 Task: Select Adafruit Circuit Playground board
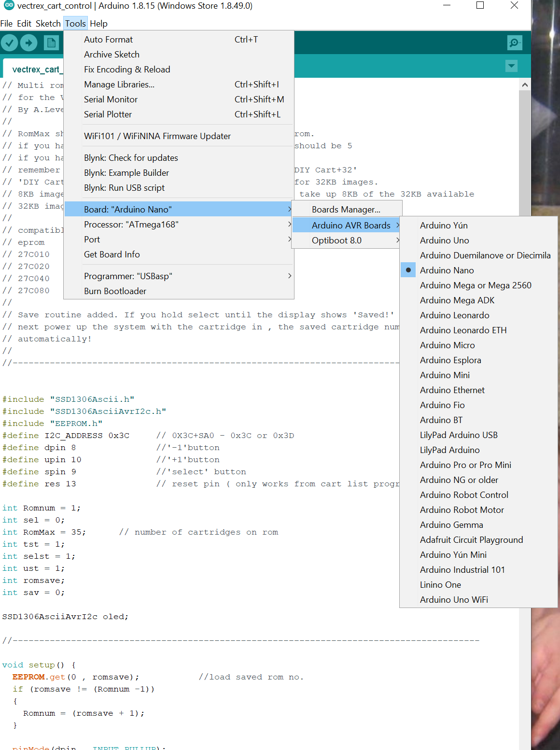479,540
